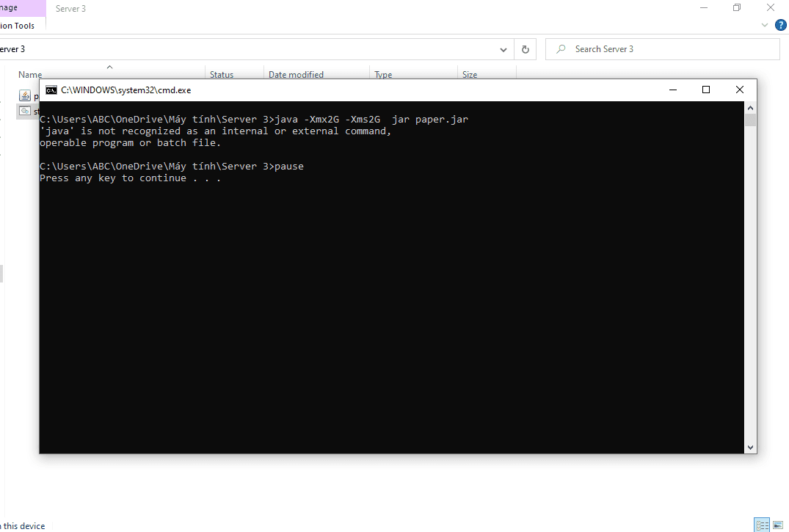The width and height of the screenshot is (789, 532).
Task: Click the pause command prompt line
Action: click(x=172, y=166)
